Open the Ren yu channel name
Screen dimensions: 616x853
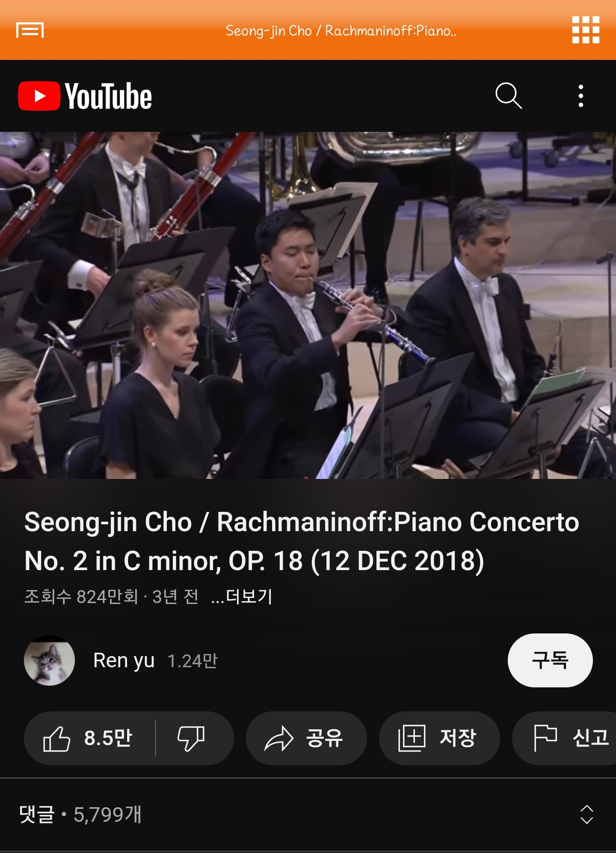tap(124, 660)
